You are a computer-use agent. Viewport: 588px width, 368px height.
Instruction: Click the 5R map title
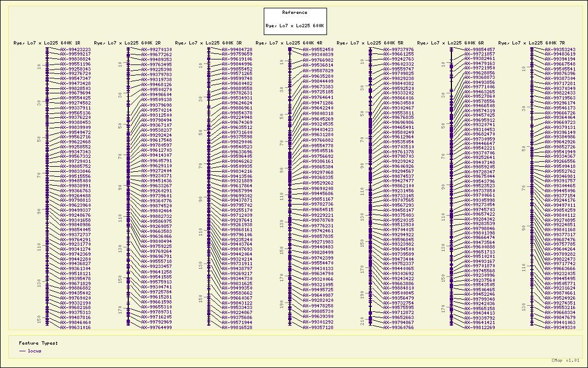pos(370,43)
